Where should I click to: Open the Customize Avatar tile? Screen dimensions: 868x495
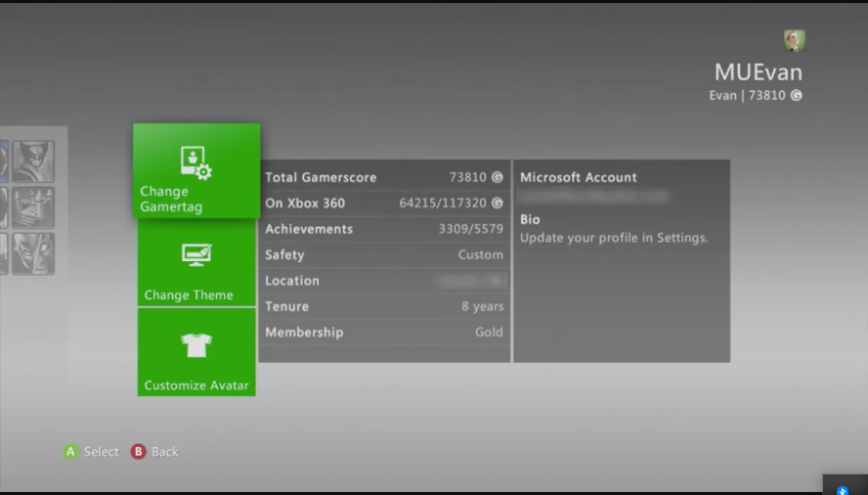pyautogui.click(x=196, y=352)
